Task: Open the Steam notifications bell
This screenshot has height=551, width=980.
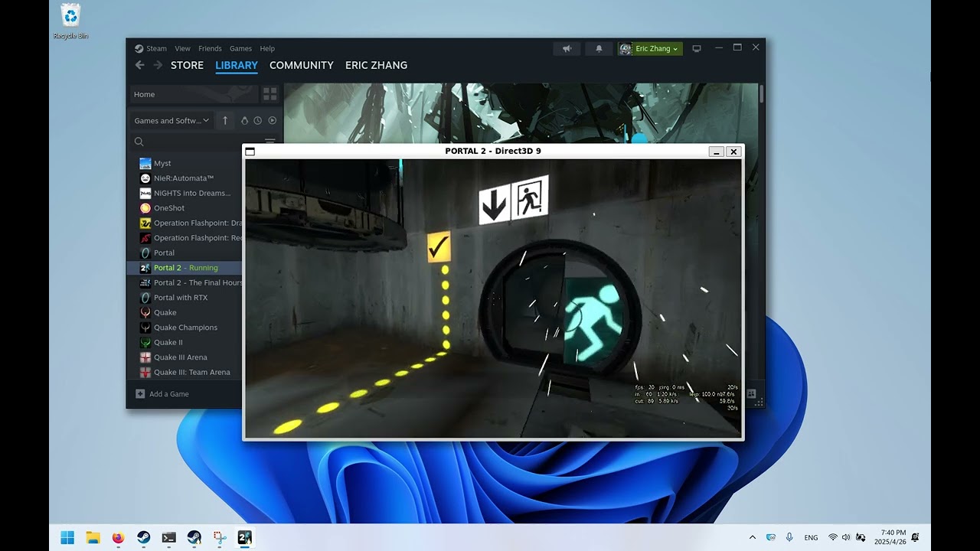Action: 599,48
